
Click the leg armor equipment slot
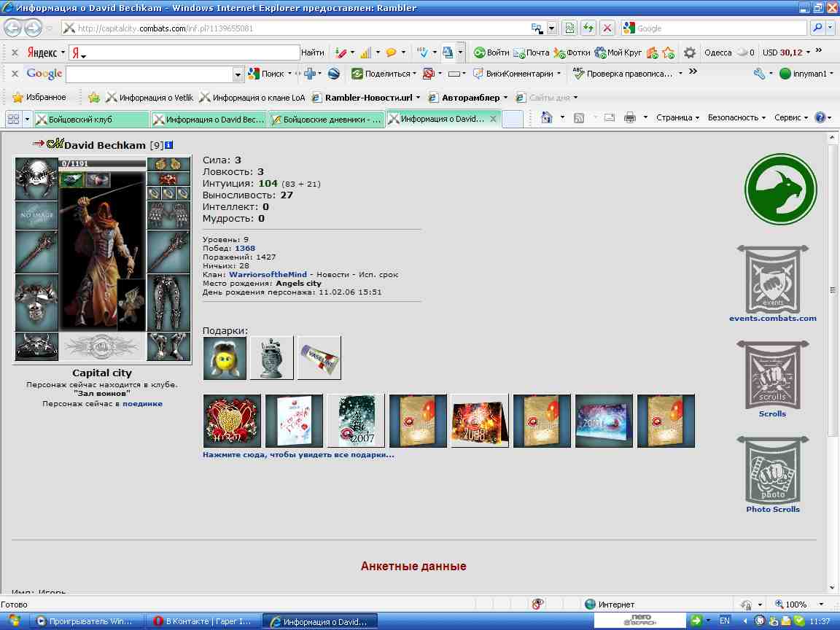(168, 303)
